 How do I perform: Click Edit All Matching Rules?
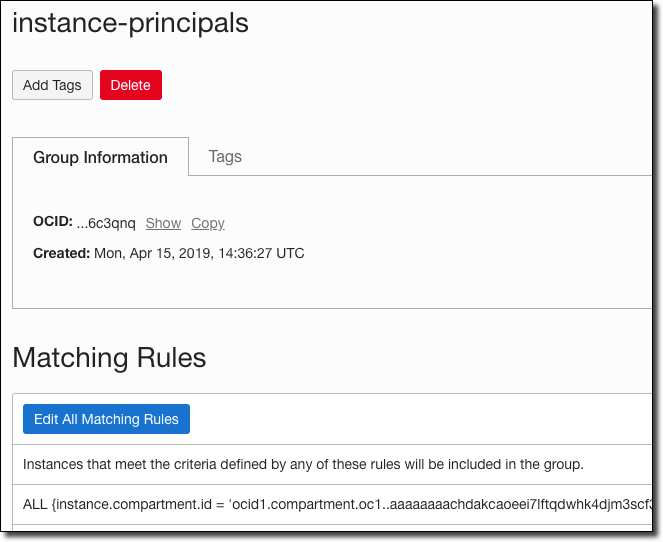[x=106, y=419]
